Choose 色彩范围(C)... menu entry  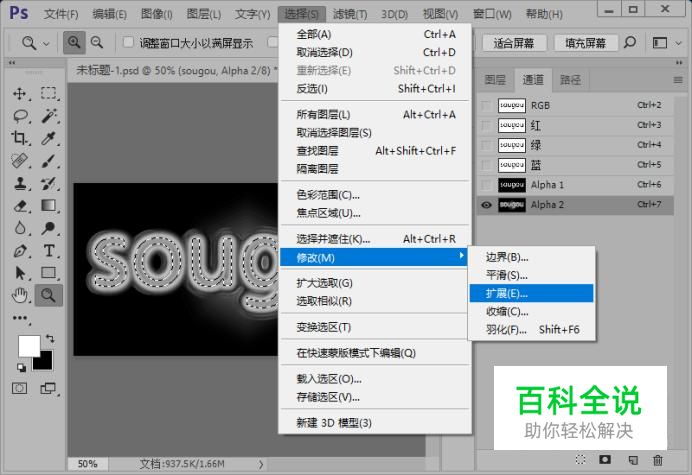tap(373, 195)
